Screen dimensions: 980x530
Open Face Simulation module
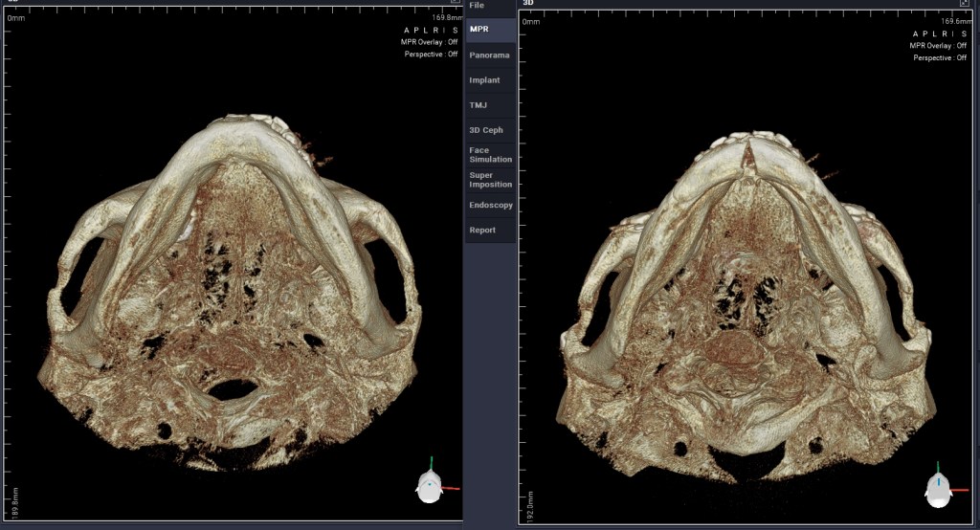(x=490, y=155)
